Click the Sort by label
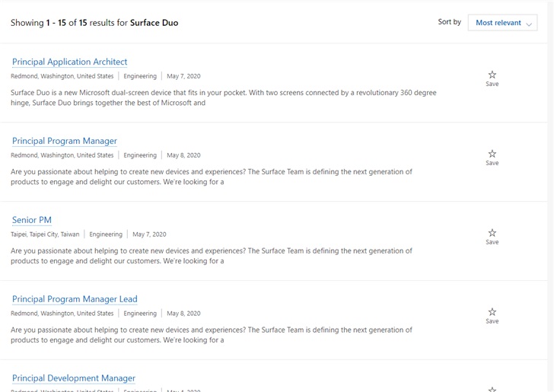 [450, 22]
